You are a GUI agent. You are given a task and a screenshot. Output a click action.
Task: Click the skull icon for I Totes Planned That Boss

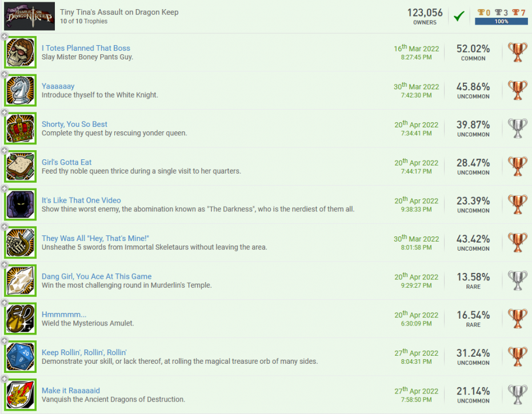(21, 53)
